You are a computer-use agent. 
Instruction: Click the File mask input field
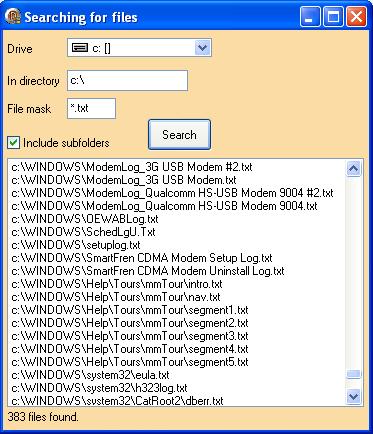pos(91,108)
